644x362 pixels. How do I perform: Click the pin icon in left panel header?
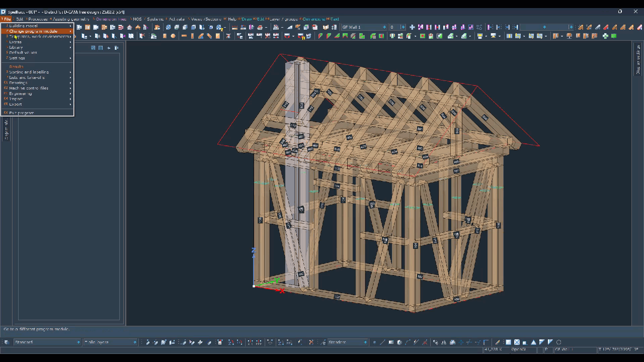pos(116,48)
